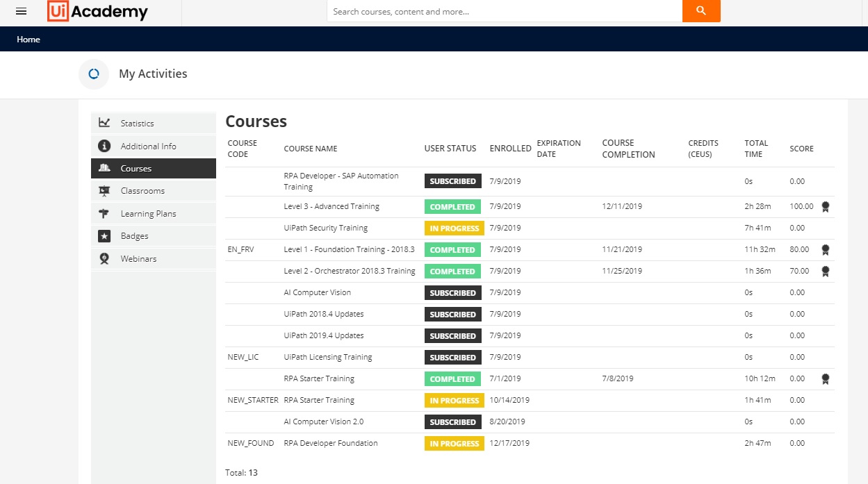868x484 pixels.
Task: Open the Learning Plans sidebar tab
Action: [x=154, y=214]
